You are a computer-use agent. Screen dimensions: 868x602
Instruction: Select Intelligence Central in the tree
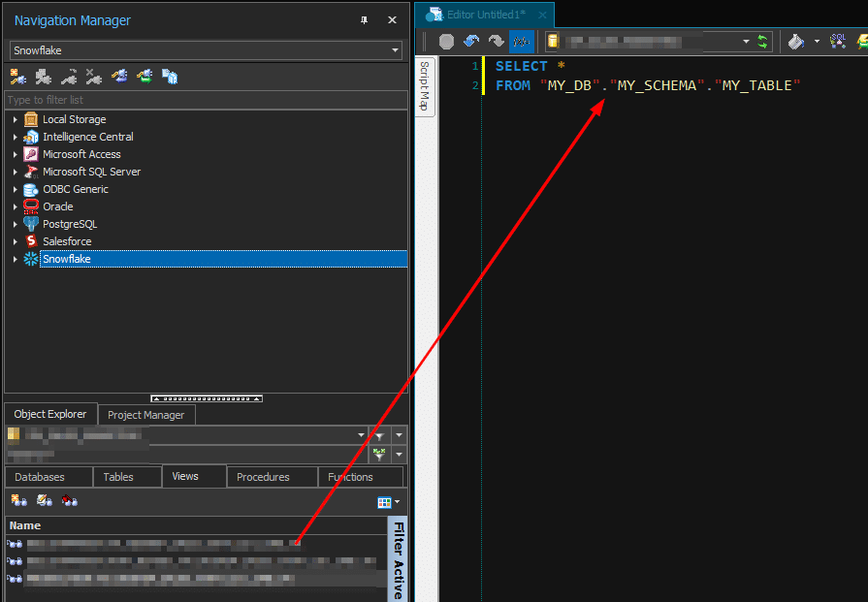pyautogui.click(x=88, y=137)
